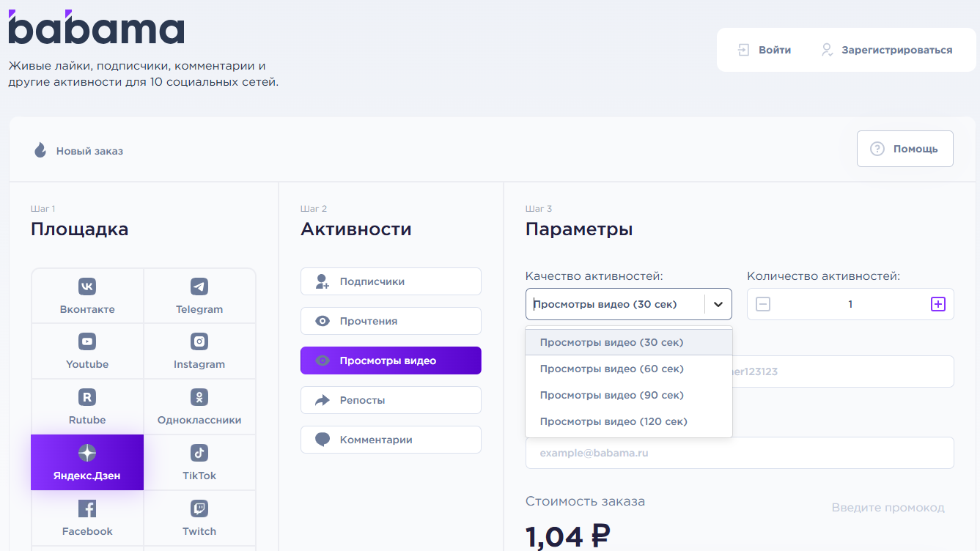Choose Просмотры видео (60 сек) option
This screenshot has height=551, width=980.
[x=629, y=369]
